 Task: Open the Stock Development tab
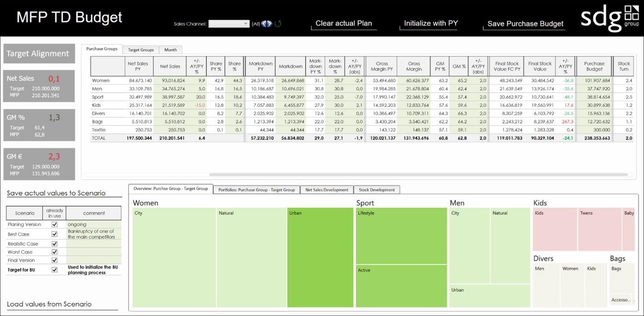point(376,190)
